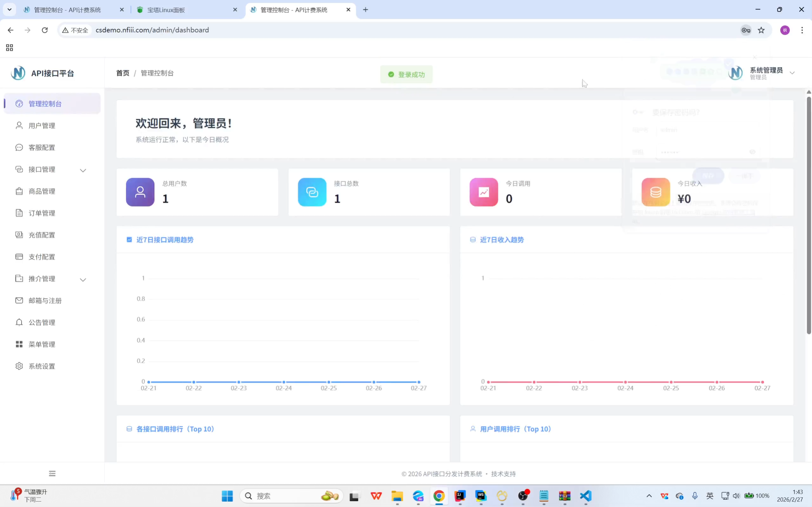
Task: Open the Windows Start menu
Action: 227,496
